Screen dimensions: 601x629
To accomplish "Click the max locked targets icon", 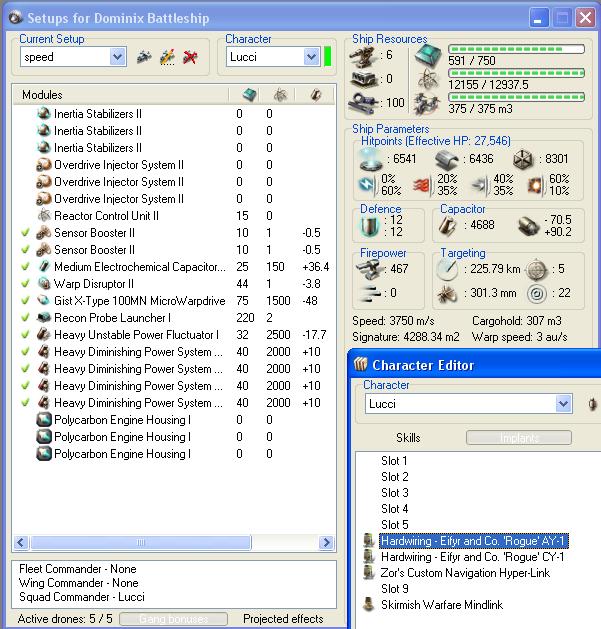I will point(536,270).
